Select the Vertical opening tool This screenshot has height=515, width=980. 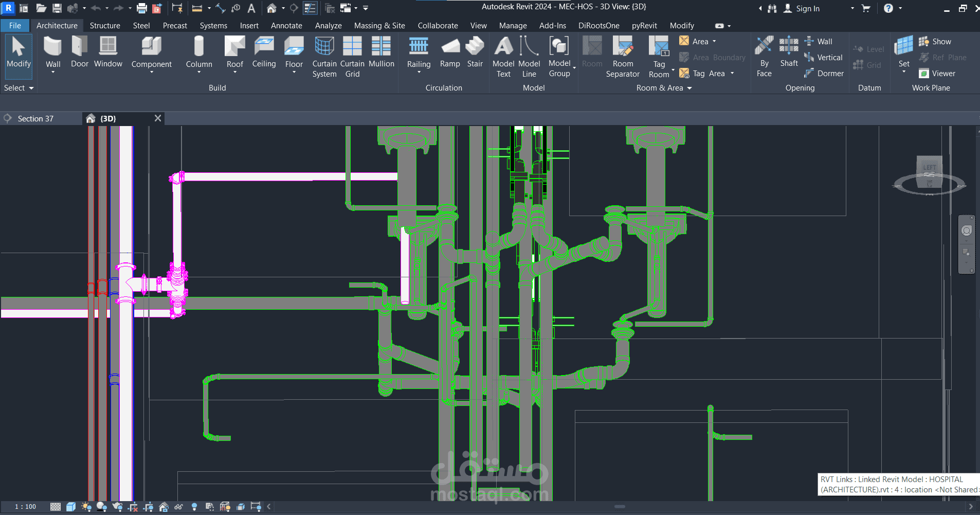[x=823, y=58]
